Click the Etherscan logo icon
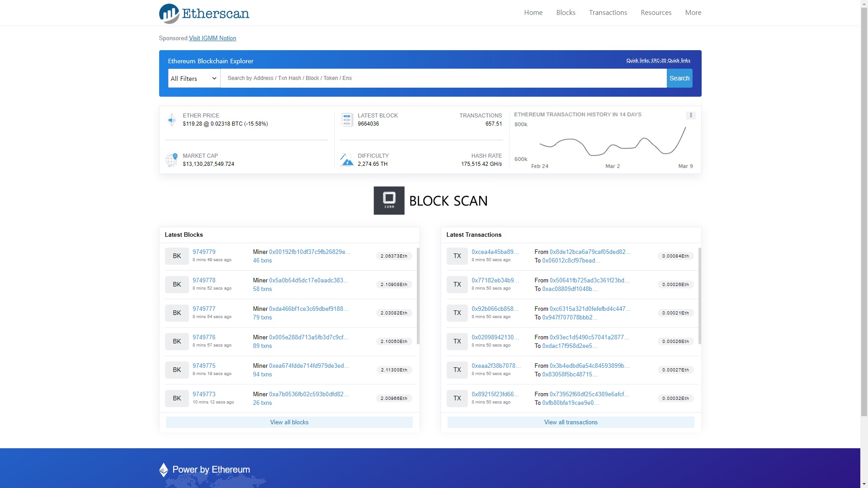Screen dimensions: 868x488 [x=169, y=14]
